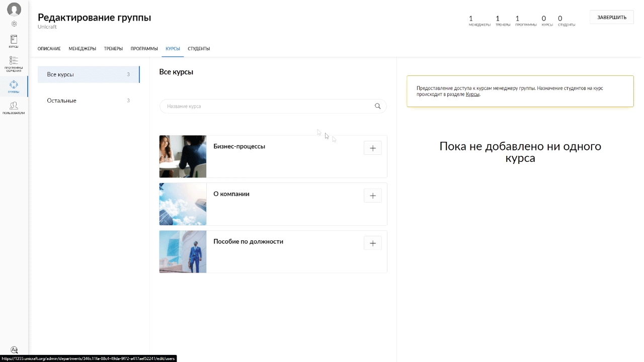Open the user profile avatar
The image size is (644, 362).
click(x=14, y=9)
